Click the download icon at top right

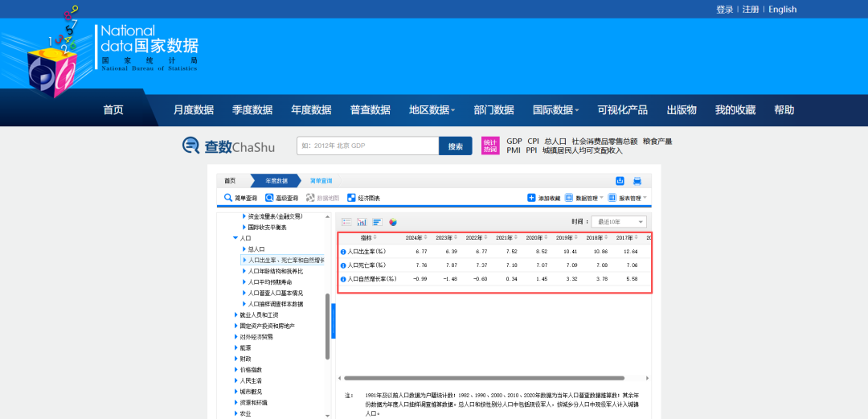620,181
